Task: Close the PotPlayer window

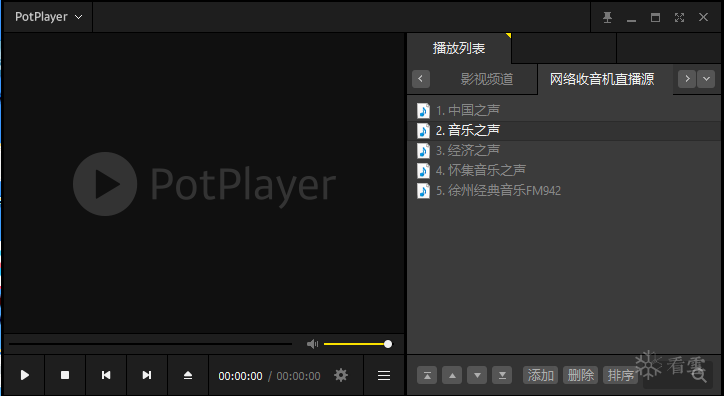Action: click(x=703, y=18)
